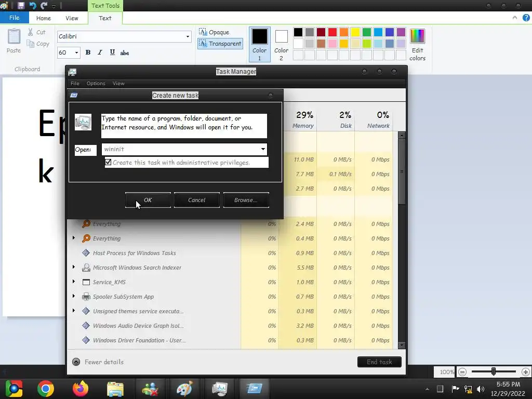Collapse the Paint ribbon with the chevron
Screen dimensions: 532x399
tap(515, 18)
